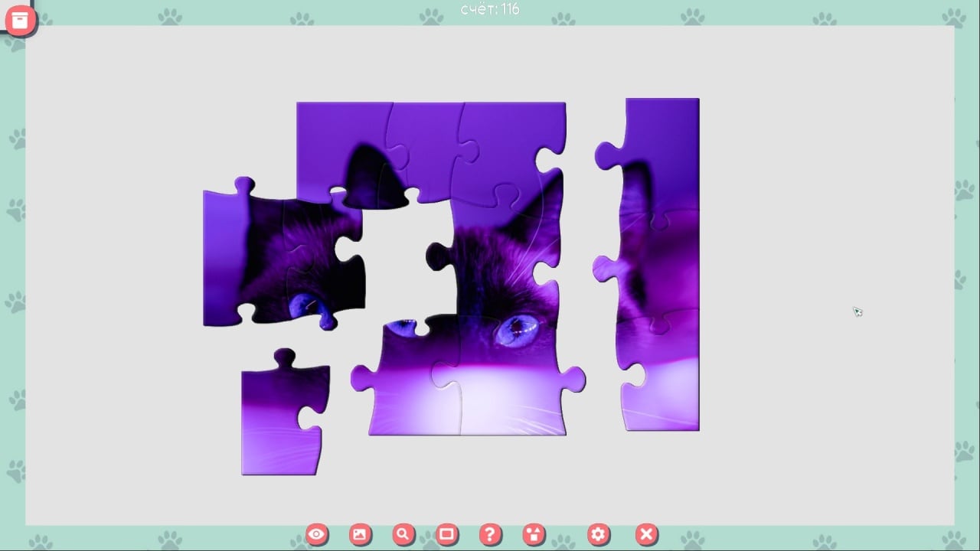Open the puzzle piece box
This screenshot has height=551, width=980.
pyautogui.click(x=20, y=21)
